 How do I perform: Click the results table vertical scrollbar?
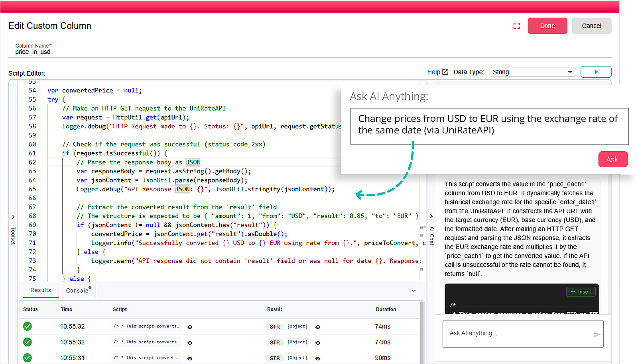tap(421, 331)
